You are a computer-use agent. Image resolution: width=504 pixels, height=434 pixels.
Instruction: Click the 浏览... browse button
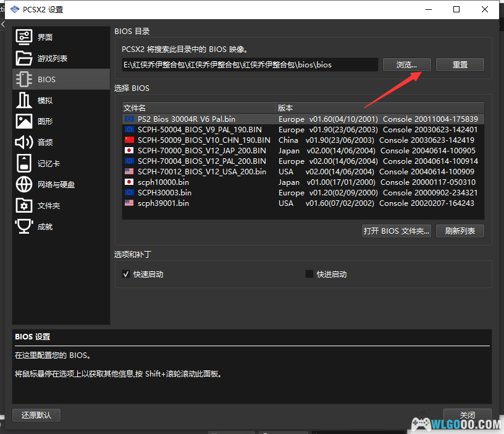pos(406,64)
